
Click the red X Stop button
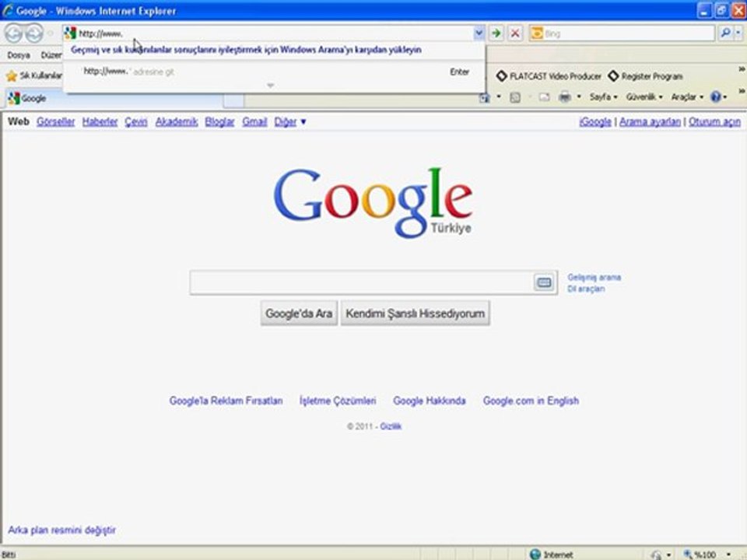pyautogui.click(x=515, y=33)
